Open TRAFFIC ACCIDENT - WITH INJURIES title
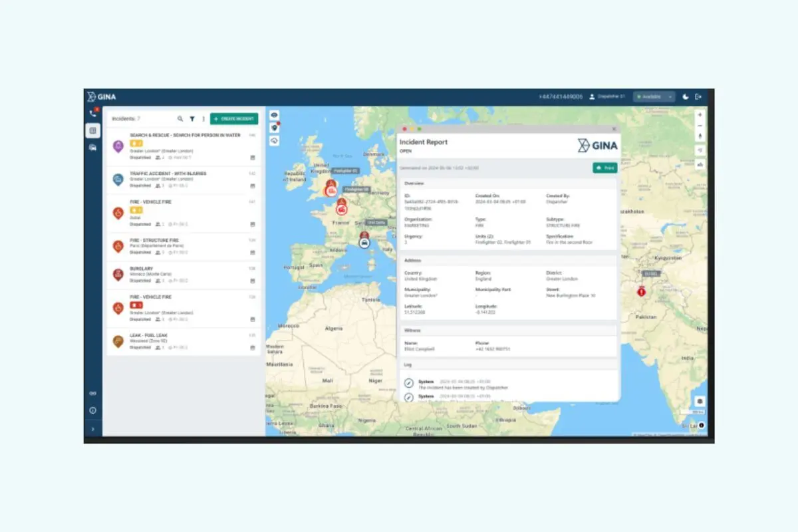The image size is (798, 532). 168,174
